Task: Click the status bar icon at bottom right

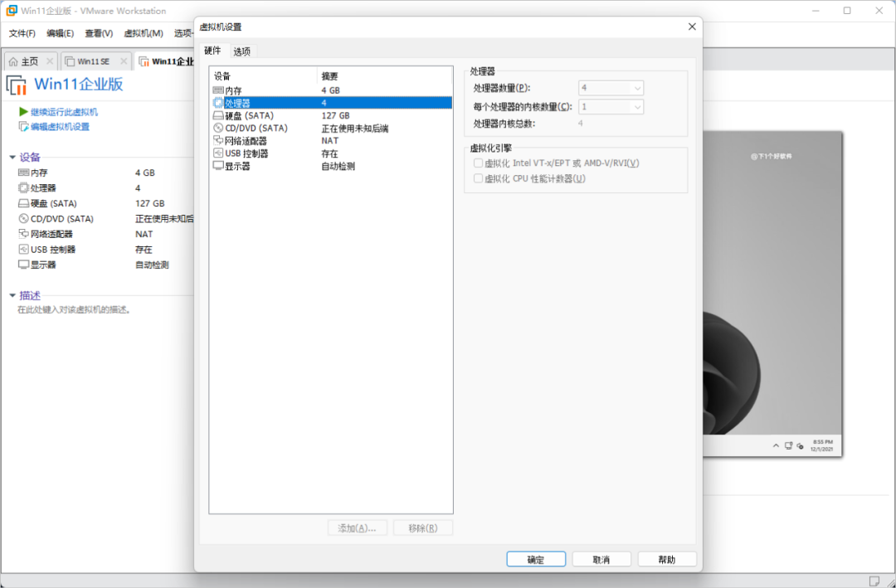Action: (x=874, y=581)
